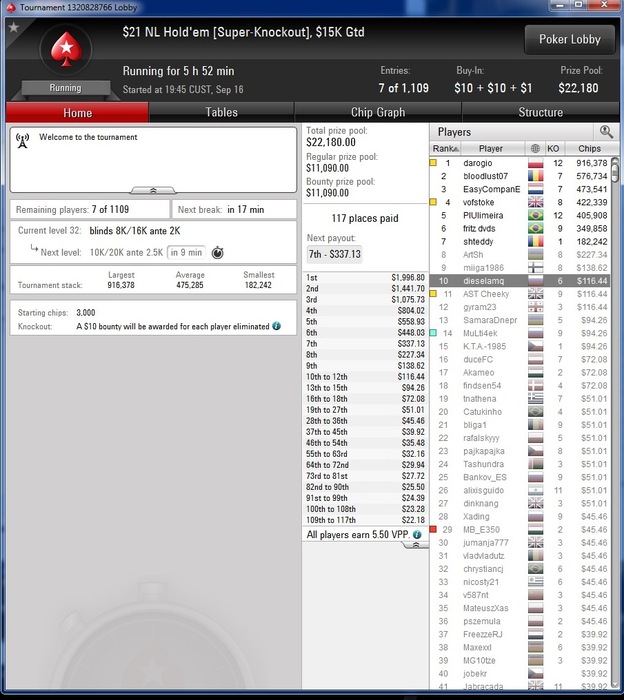Open the player search magnifier icon
This screenshot has height=700, width=624.
606,131
